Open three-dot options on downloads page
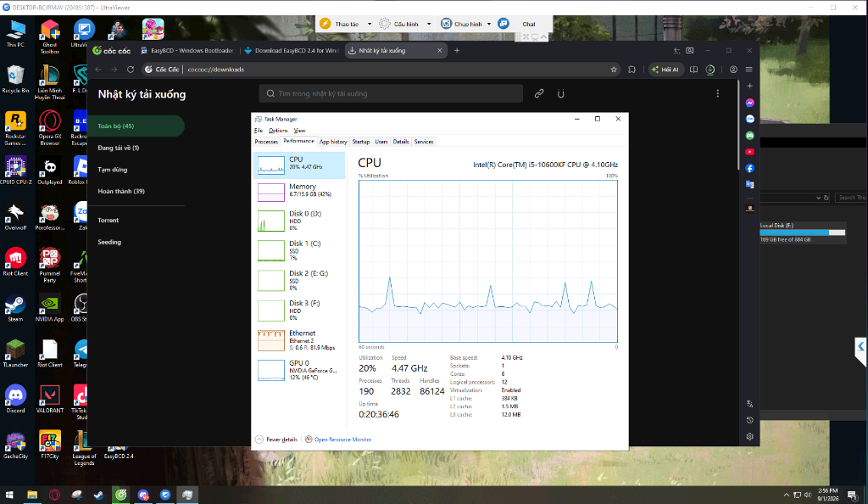The image size is (868, 504). (x=717, y=93)
